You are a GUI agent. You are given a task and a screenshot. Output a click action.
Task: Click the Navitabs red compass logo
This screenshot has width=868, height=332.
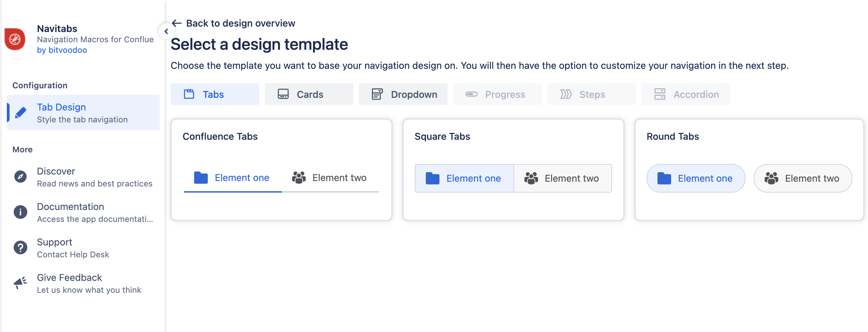coord(15,39)
